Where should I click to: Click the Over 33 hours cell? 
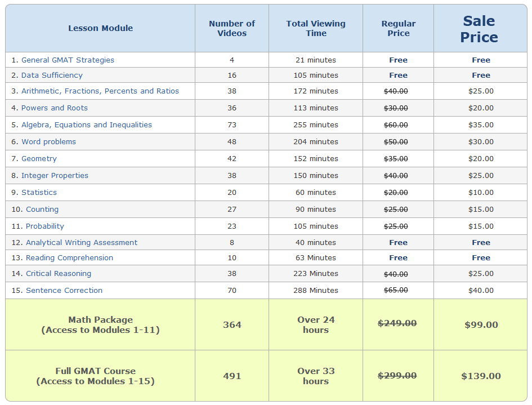tap(316, 376)
